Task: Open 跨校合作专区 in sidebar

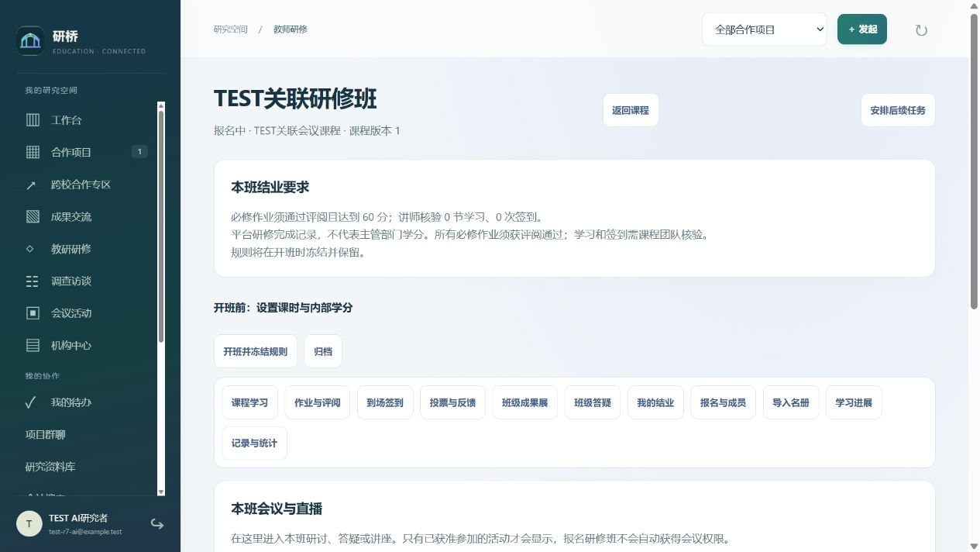Action: point(86,185)
